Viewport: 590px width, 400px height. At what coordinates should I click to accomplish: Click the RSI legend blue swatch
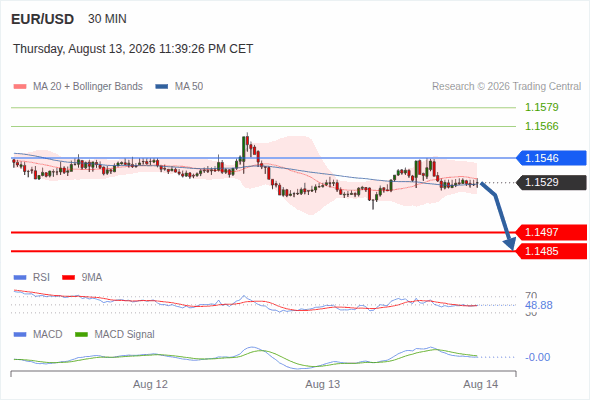click(x=20, y=278)
